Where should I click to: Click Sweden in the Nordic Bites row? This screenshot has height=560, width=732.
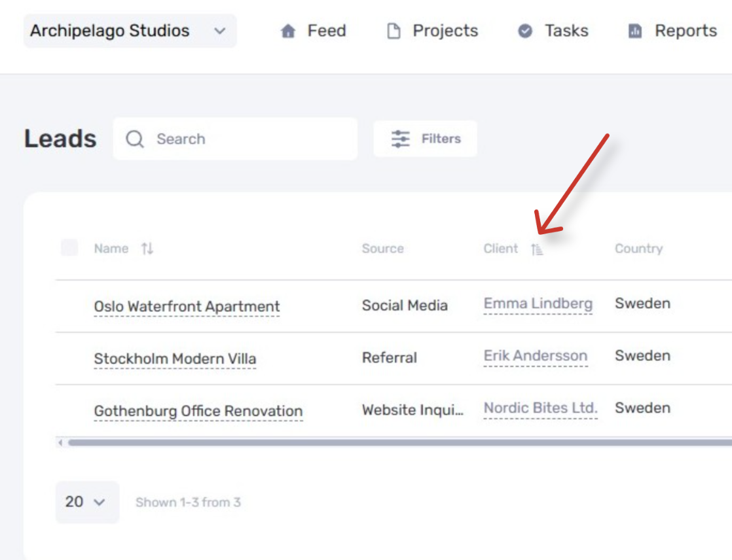[643, 408]
